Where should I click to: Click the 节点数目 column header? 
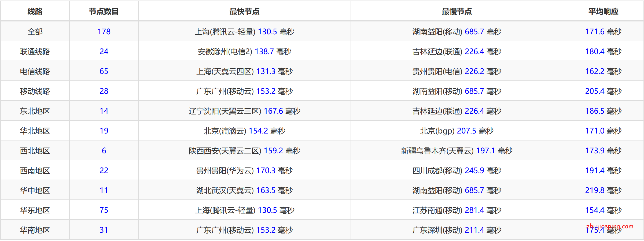pyautogui.click(x=104, y=11)
